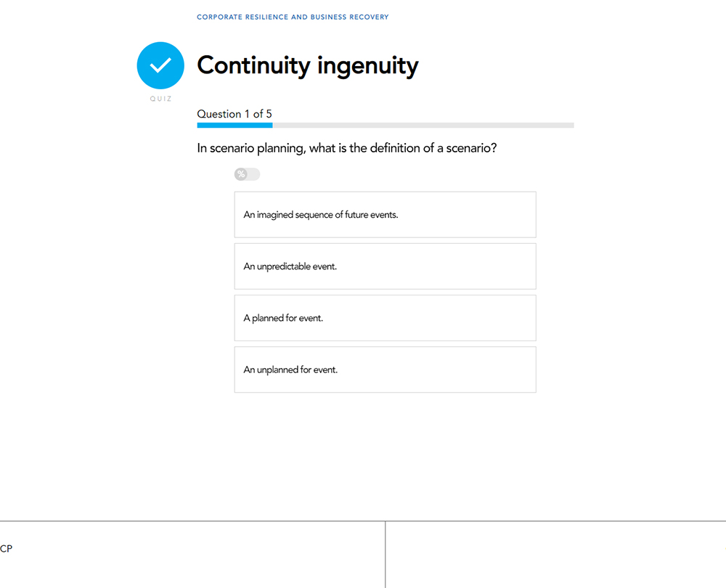This screenshot has height=588, width=726.
Task: Click the percent symbol knob icon
Action: pos(241,174)
